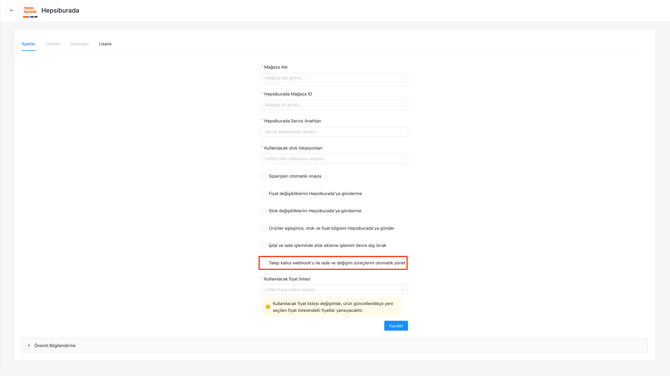670x376 pixels.
Task: Click the Kaydet button
Action: click(396, 326)
